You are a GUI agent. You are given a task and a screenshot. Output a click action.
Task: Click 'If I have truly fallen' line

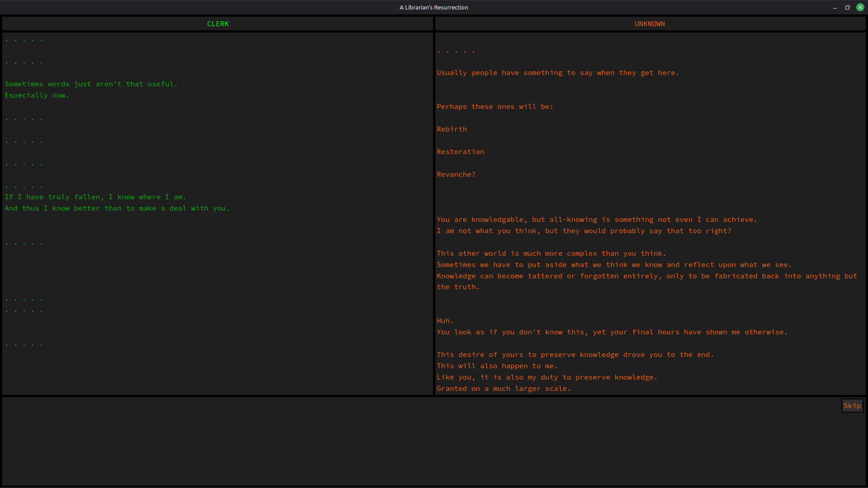[x=95, y=197]
